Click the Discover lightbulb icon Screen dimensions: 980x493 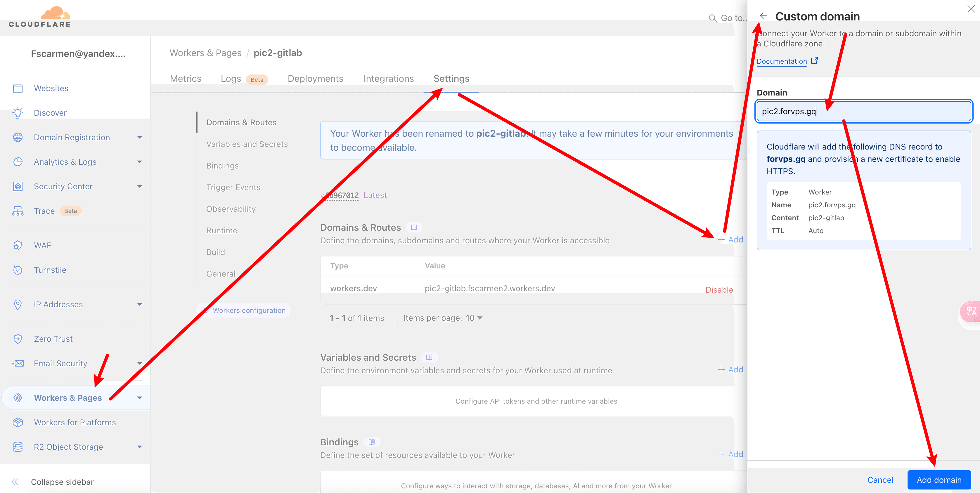(x=18, y=113)
